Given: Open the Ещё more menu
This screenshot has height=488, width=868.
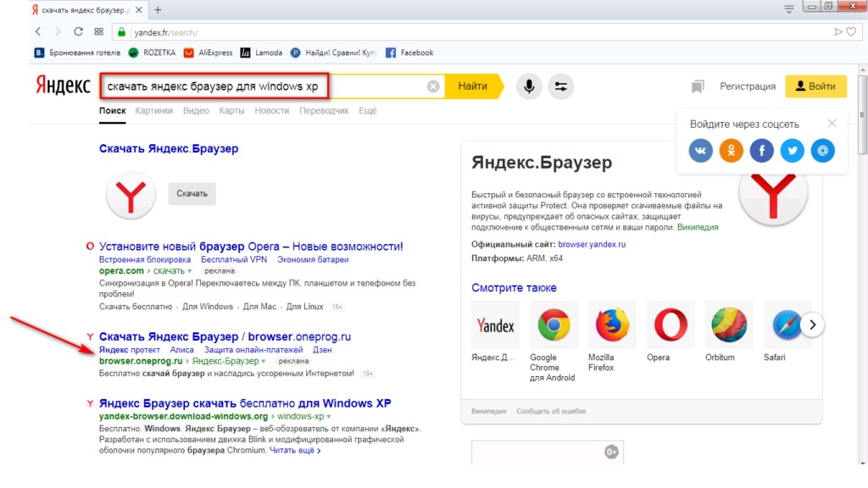Looking at the screenshot, I should click(x=368, y=111).
